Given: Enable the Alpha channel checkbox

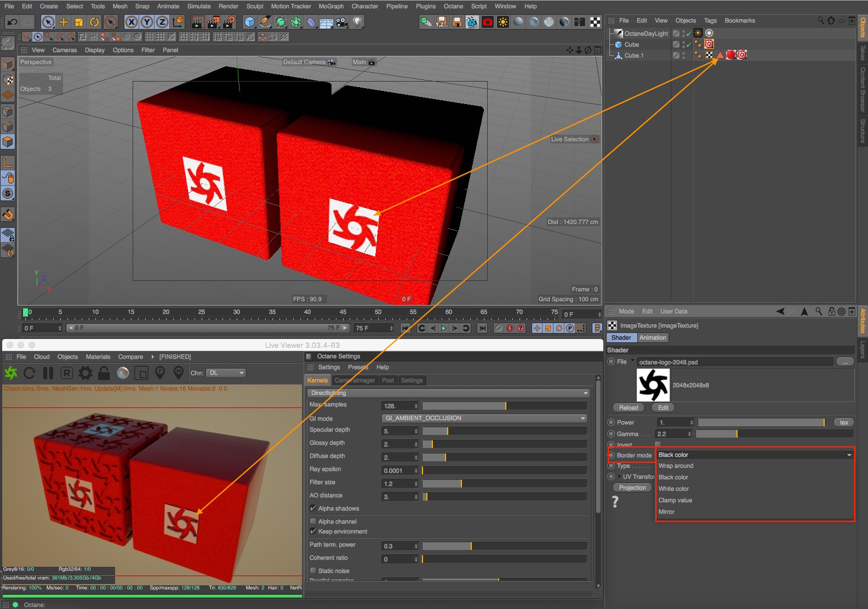Looking at the screenshot, I should pyautogui.click(x=313, y=521).
